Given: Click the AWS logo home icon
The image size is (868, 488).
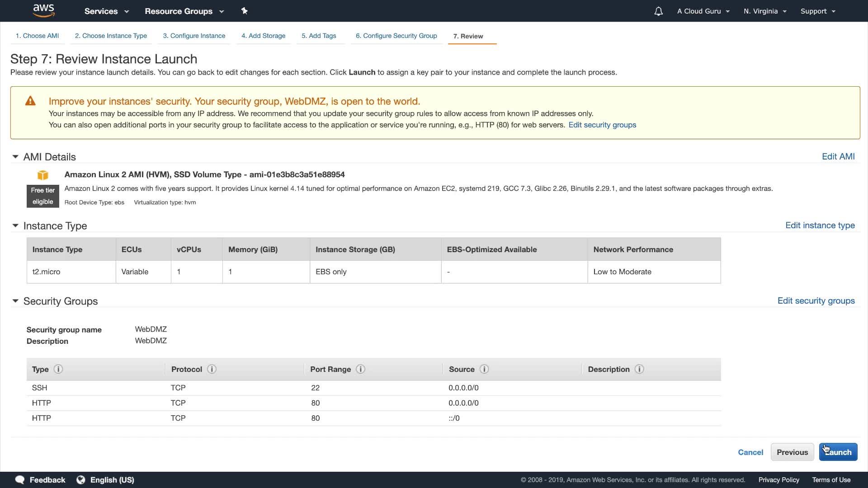Looking at the screenshot, I should click(43, 10).
